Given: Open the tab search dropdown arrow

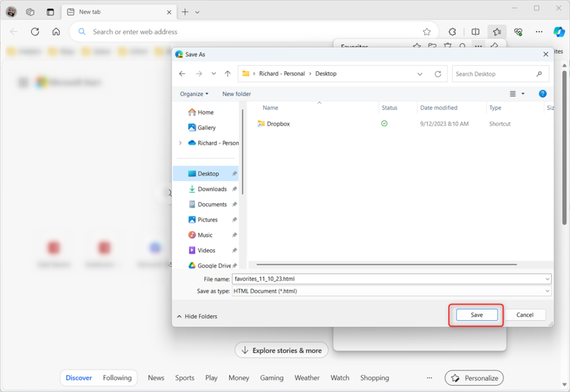Looking at the screenshot, I should pyautogui.click(x=198, y=12).
